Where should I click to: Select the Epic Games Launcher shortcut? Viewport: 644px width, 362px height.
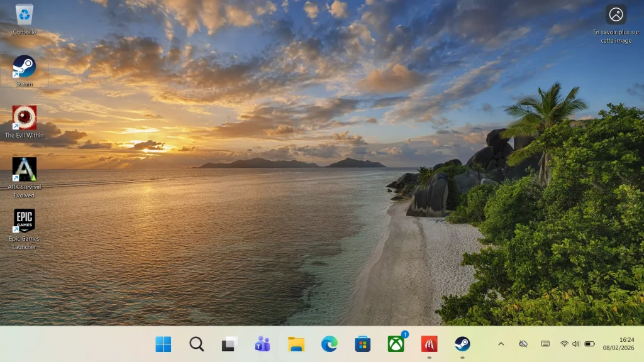point(25,221)
